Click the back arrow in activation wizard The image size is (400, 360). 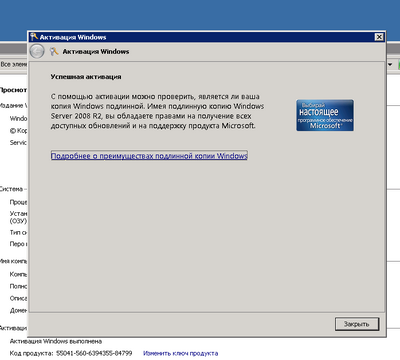tap(37, 51)
